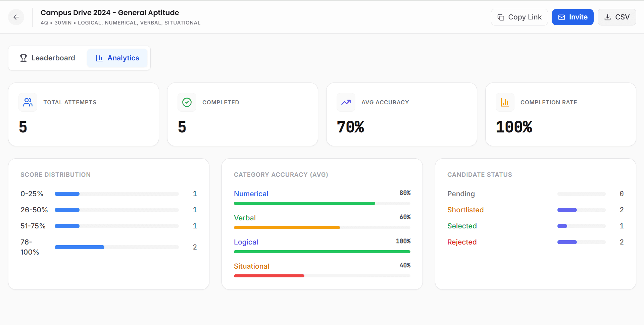Click the Completion Rate chart icon

pos(505,102)
